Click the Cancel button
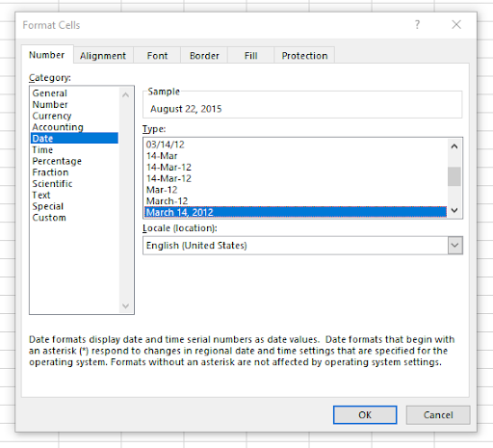 (438, 414)
